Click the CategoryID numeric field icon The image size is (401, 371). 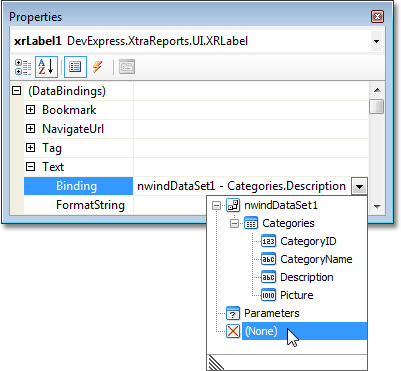269,241
